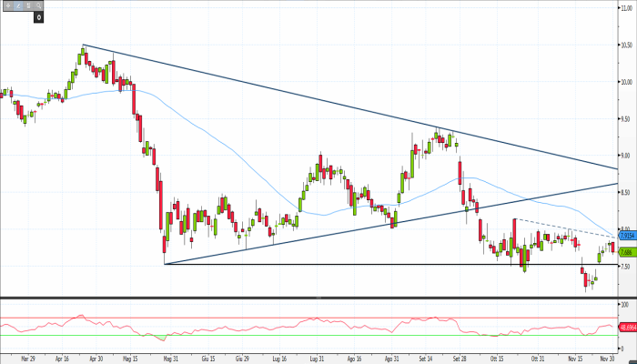The image size is (637, 364).
Task: Select the crosshair cursor tool
Action: tap(7, 5)
